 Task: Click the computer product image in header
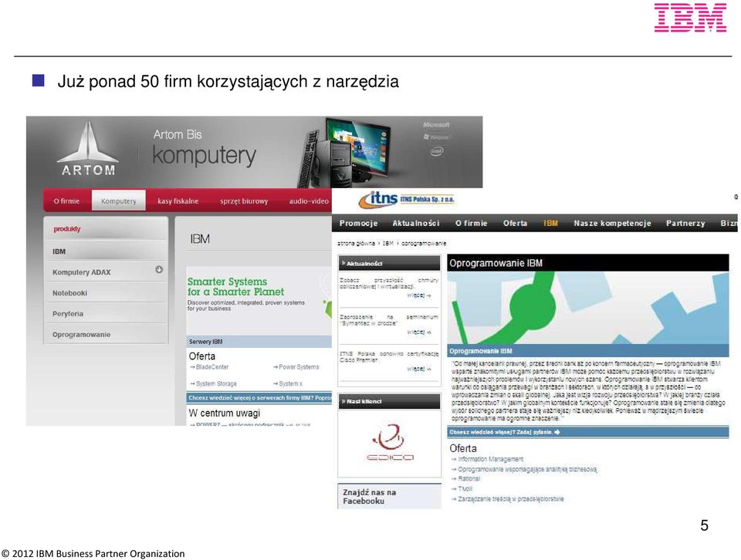coord(345,153)
